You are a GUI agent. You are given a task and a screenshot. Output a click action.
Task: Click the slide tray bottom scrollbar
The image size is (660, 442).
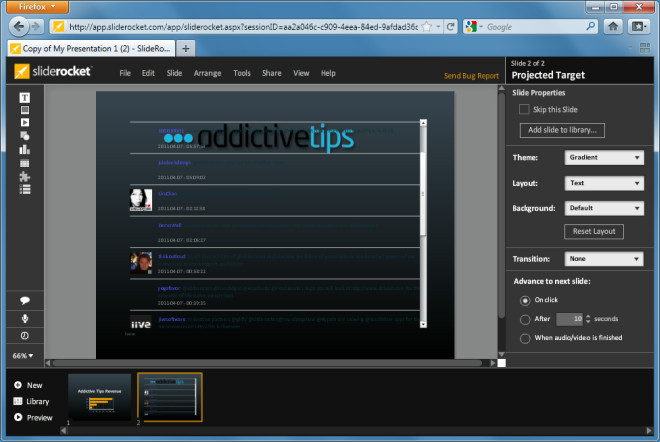coord(356,430)
